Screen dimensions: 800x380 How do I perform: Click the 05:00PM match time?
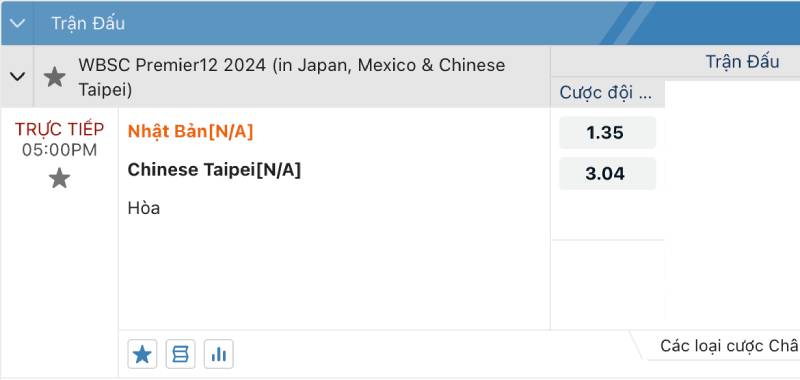point(59,150)
